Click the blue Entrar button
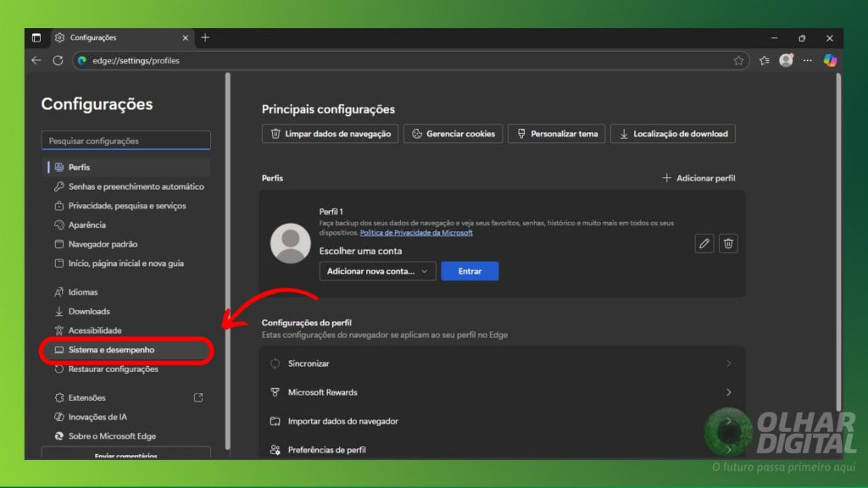This screenshot has height=488, width=868. (470, 271)
